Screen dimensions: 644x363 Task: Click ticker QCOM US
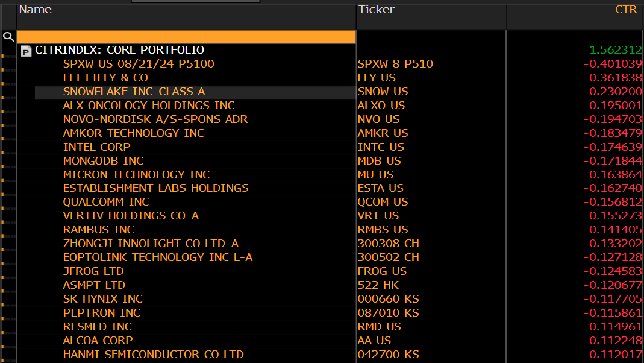coord(383,202)
